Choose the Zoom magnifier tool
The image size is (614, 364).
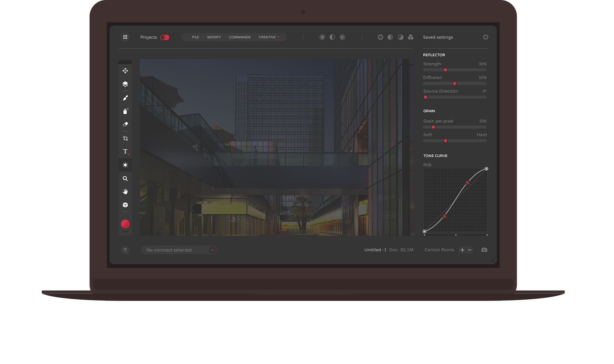[x=125, y=179]
